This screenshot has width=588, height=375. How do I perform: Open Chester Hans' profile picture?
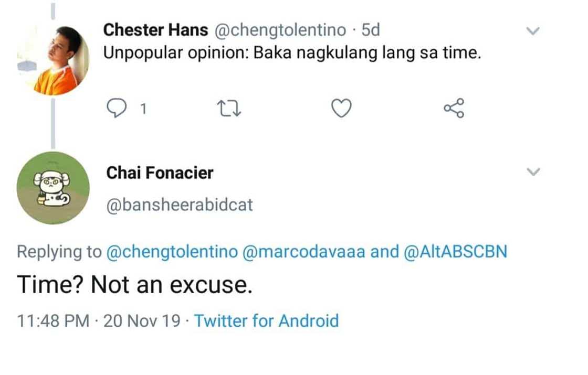click(x=53, y=59)
